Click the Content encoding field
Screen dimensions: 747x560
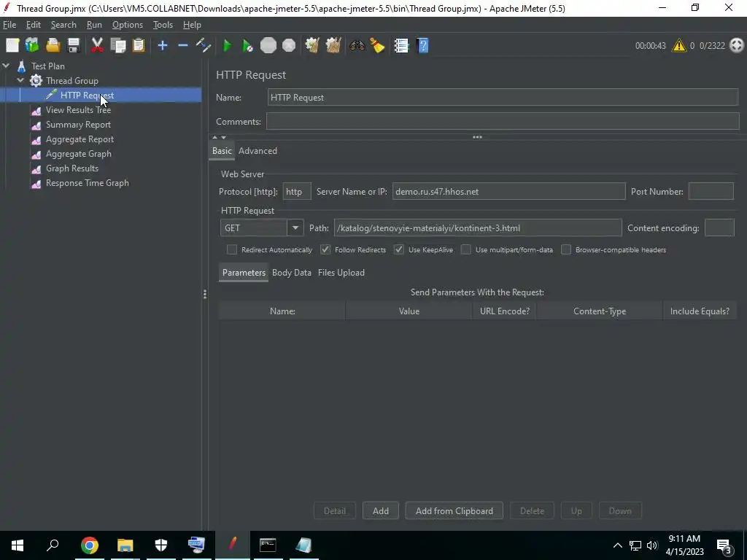(719, 227)
